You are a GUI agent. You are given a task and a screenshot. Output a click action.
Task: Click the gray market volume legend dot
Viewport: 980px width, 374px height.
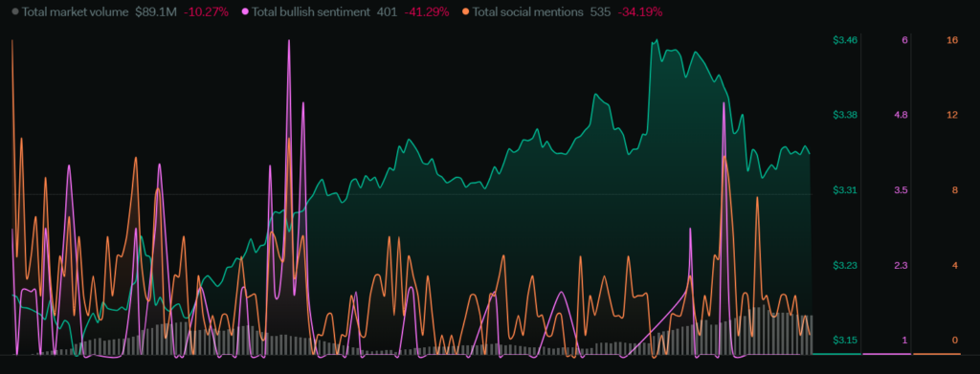click(15, 11)
